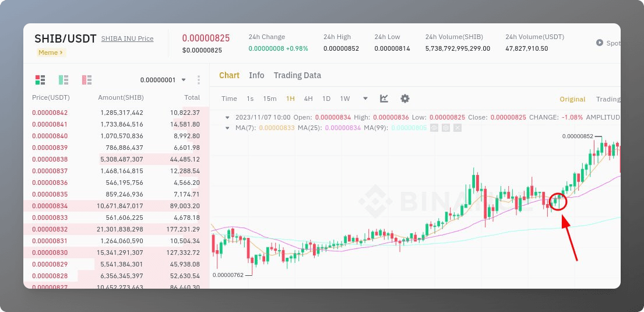Screen dimensions: 644x312
Task: Select the 0.00000841 ask price
Action: tap(50, 124)
